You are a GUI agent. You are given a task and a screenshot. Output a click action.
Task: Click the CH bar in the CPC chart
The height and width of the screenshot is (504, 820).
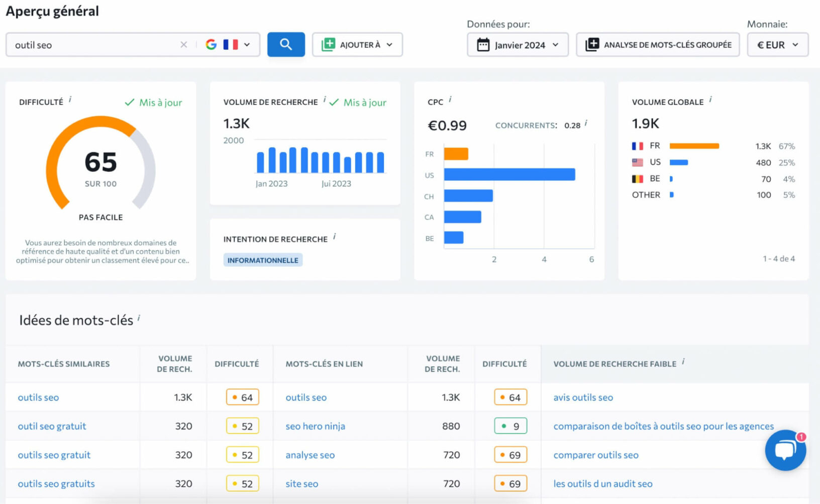[x=468, y=195]
